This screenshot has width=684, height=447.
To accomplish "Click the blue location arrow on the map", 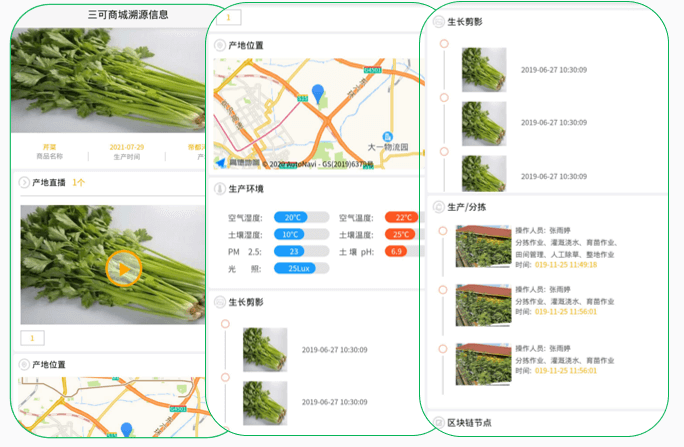I will click(x=221, y=163).
